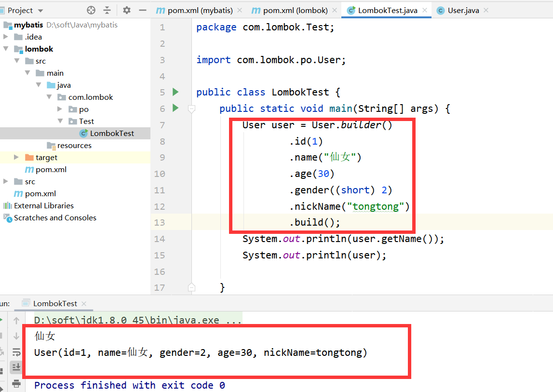
Task: Click the LombokTest run tab label
Action: coord(54,304)
